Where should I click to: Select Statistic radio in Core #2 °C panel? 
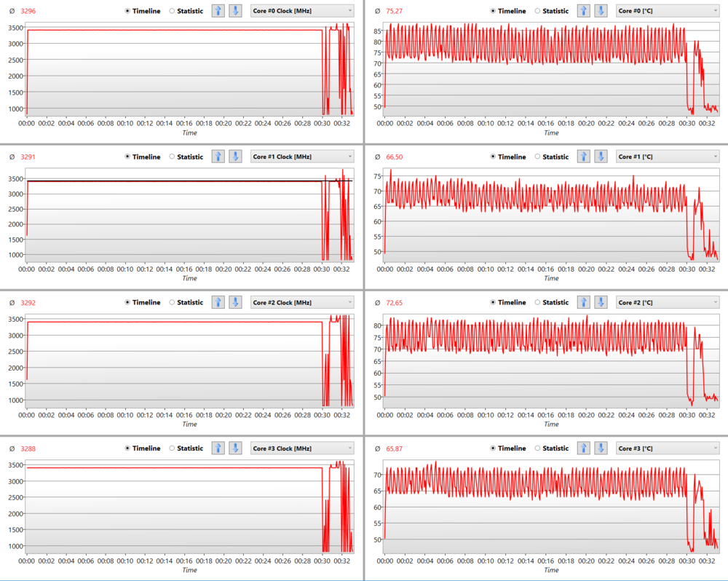(538, 302)
